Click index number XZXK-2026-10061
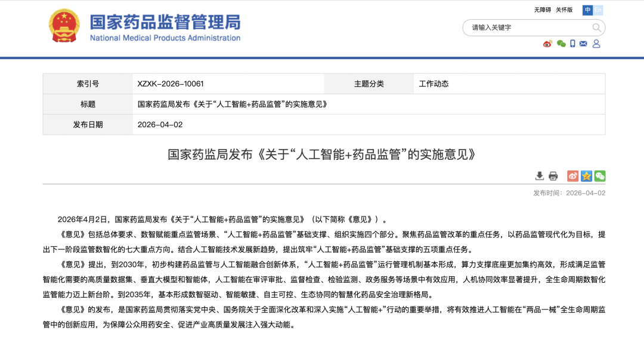This screenshot has height=346, width=644. [171, 84]
